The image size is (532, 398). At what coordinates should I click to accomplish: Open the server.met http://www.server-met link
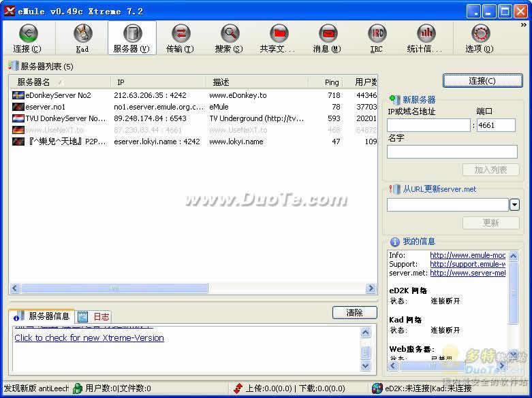pos(467,273)
